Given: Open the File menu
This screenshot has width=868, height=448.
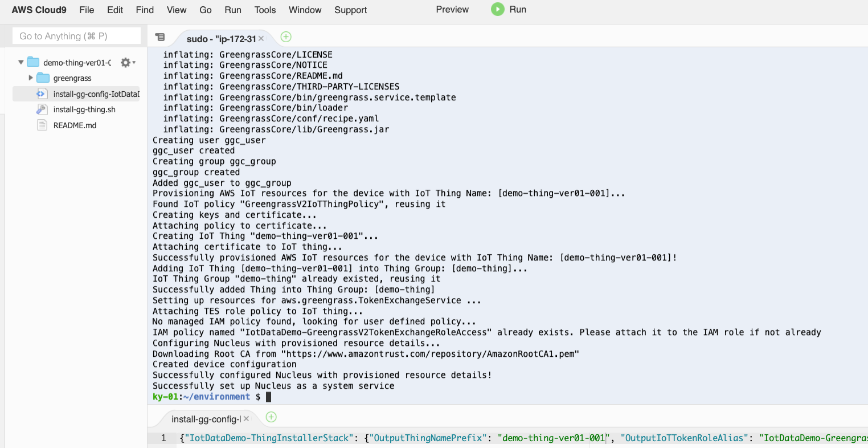Looking at the screenshot, I should pyautogui.click(x=87, y=10).
